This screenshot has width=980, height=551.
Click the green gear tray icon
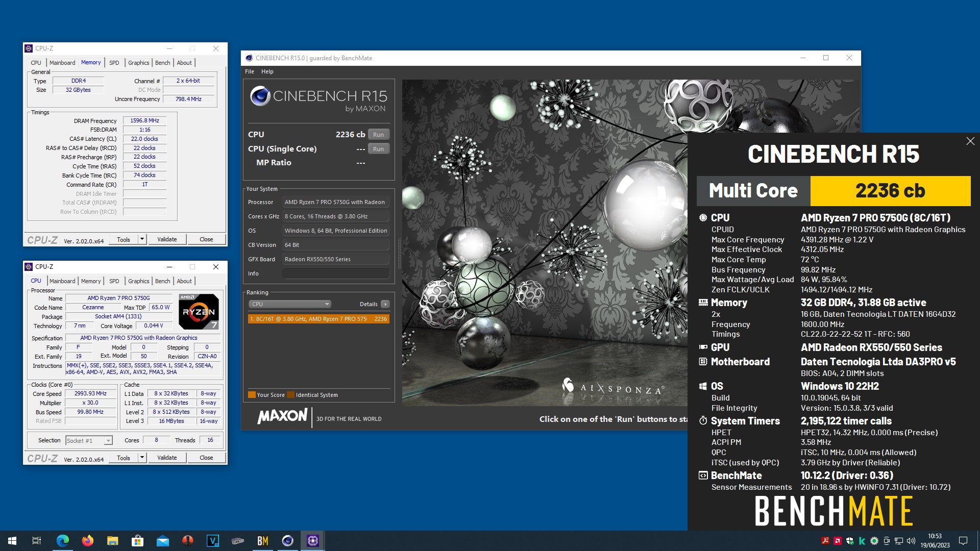[x=874, y=541]
